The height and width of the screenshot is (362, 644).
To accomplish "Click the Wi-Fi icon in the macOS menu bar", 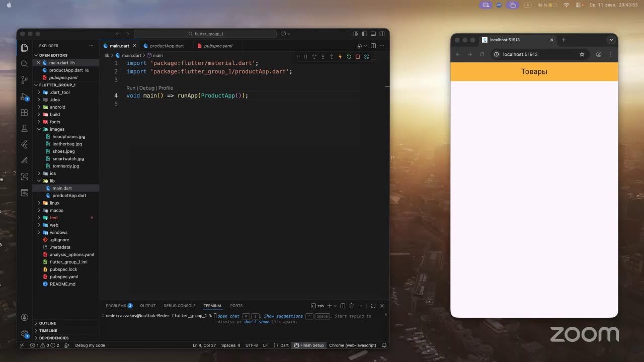I will pyautogui.click(x=567, y=5).
